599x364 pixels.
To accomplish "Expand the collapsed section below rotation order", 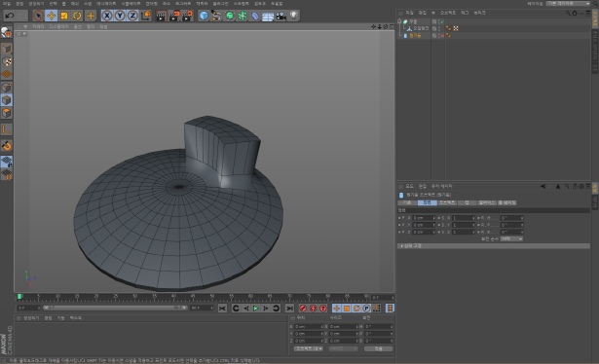I will (494, 246).
